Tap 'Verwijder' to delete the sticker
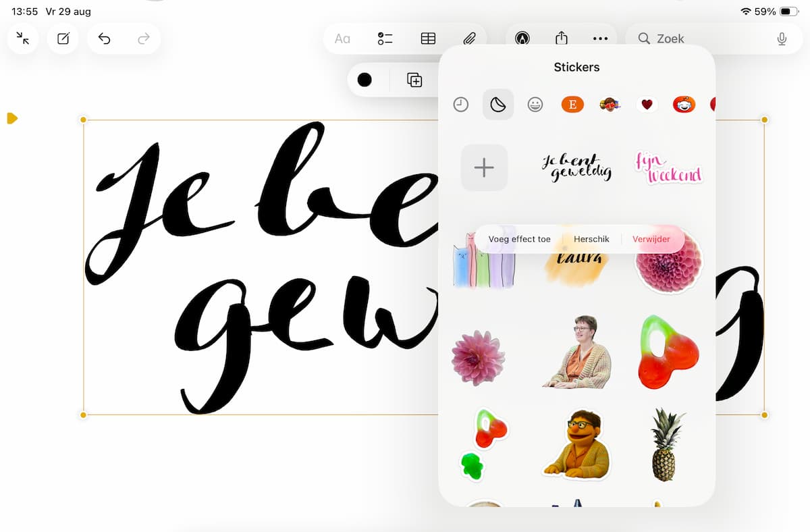Image resolution: width=810 pixels, height=532 pixels. coord(651,239)
